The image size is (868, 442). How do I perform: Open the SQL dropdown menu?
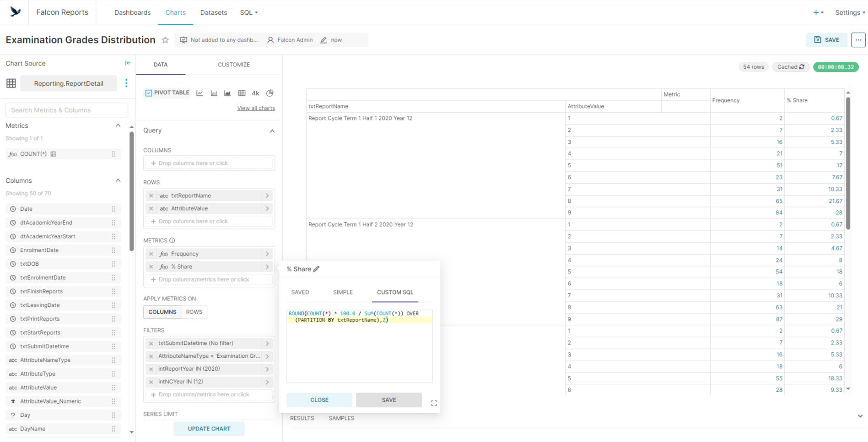248,12
